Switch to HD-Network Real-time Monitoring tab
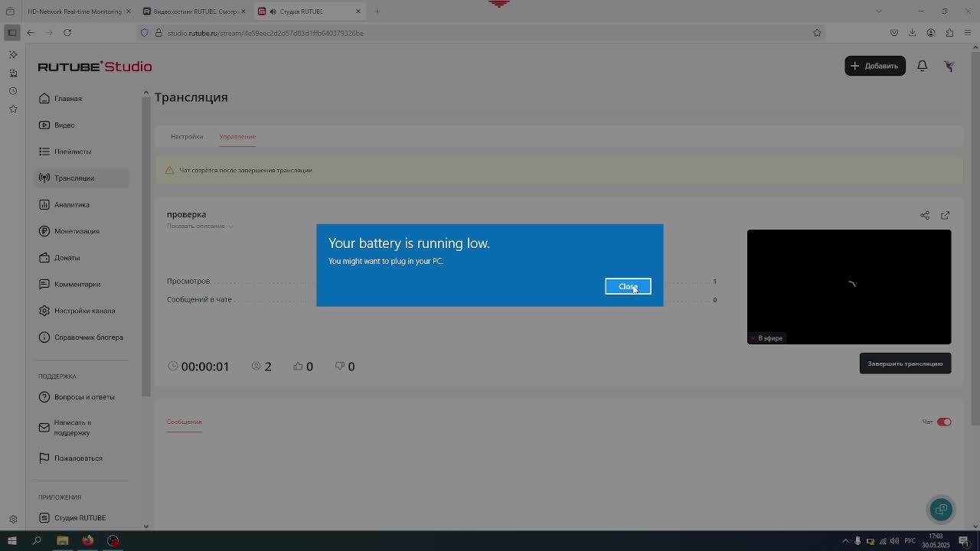 (x=74, y=11)
